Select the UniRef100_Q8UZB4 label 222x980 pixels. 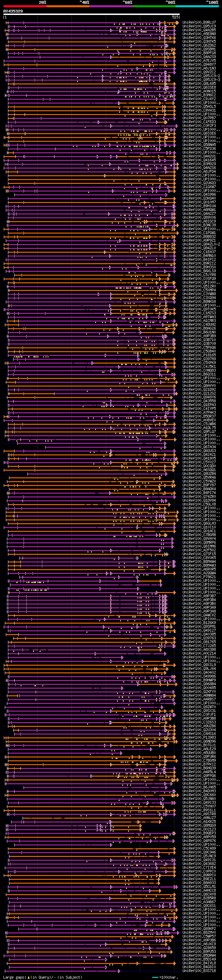point(199,473)
